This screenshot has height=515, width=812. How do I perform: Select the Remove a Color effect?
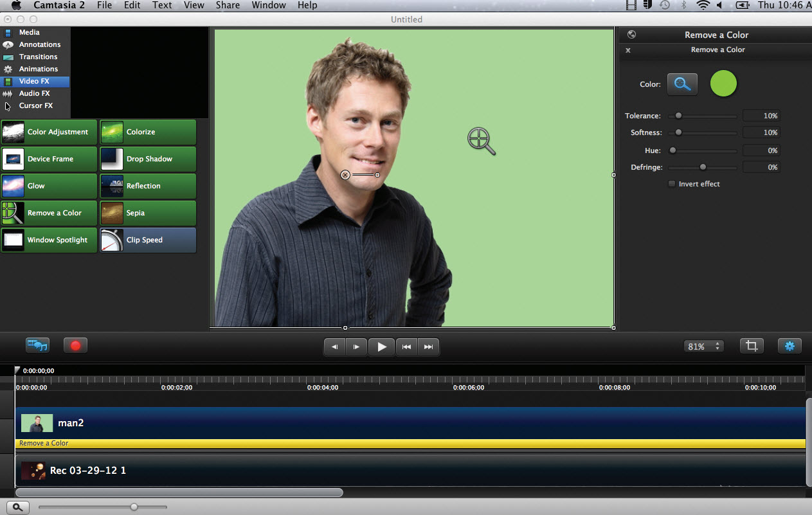[49, 213]
